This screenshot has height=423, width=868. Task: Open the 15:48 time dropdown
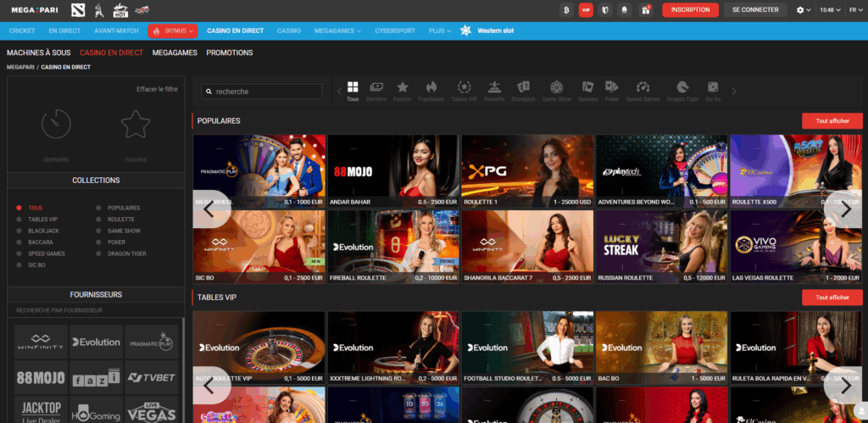point(831,10)
